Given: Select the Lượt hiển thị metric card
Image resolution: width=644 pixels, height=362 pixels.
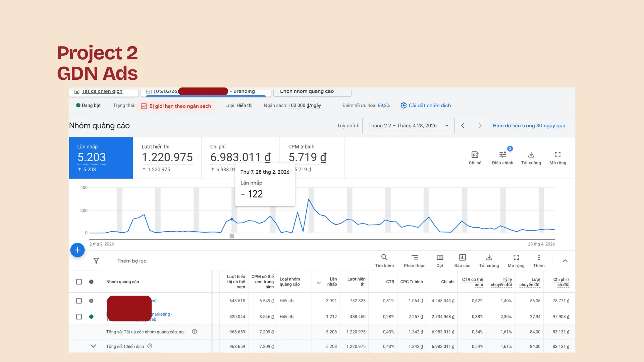Looking at the screenshot, I should [x=167, y=158].
